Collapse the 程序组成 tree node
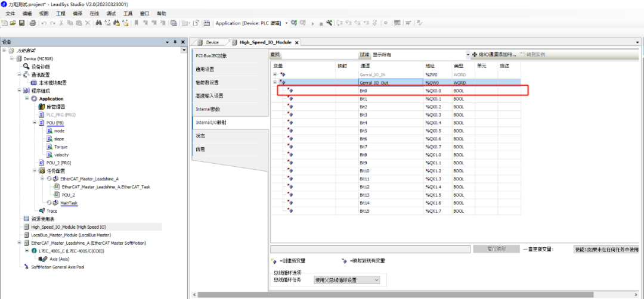 coord(19,90)
